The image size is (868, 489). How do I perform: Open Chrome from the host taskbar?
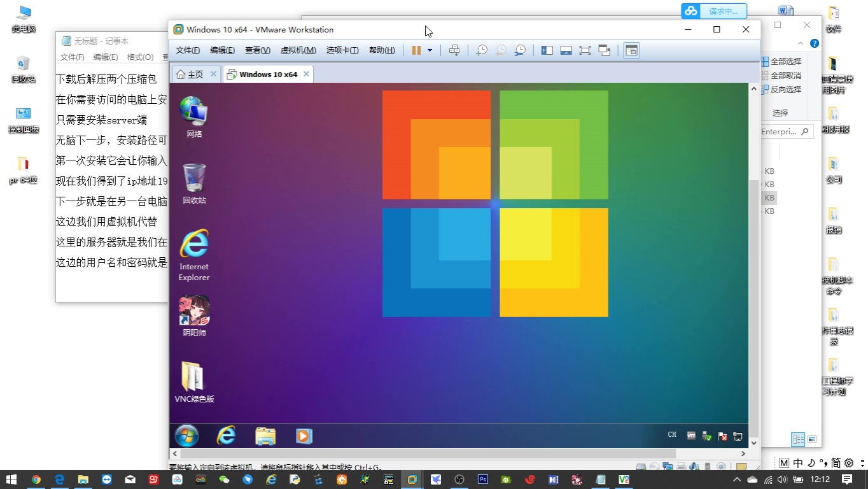[x=36, y=479]
